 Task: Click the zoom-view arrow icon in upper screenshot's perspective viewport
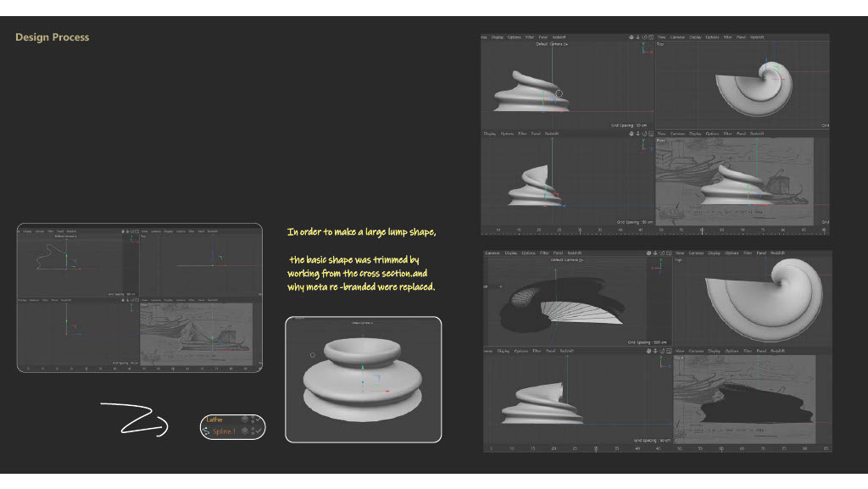pos(637,37)
